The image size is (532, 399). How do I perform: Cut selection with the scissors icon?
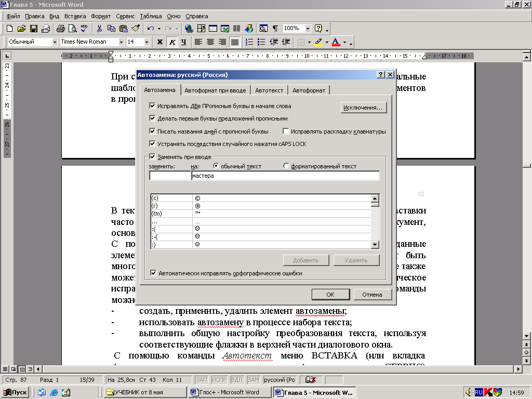99,29
